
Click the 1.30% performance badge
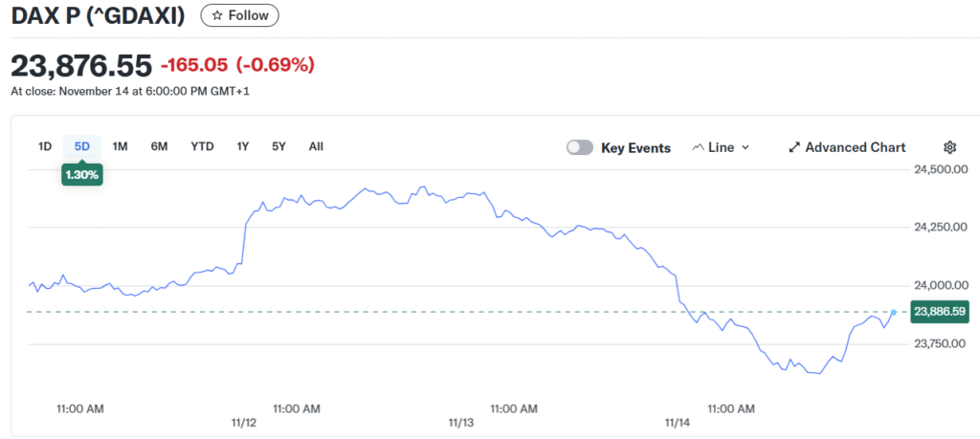81,175
